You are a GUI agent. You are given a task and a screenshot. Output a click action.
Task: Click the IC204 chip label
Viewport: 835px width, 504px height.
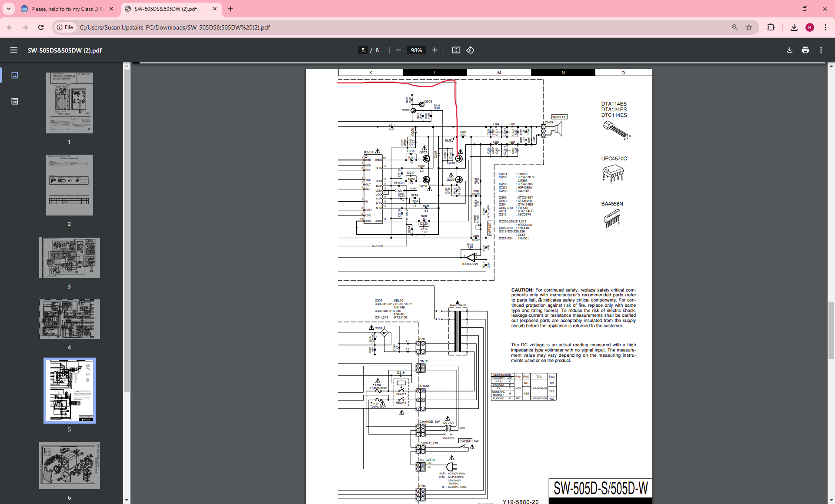pos(369,152)
